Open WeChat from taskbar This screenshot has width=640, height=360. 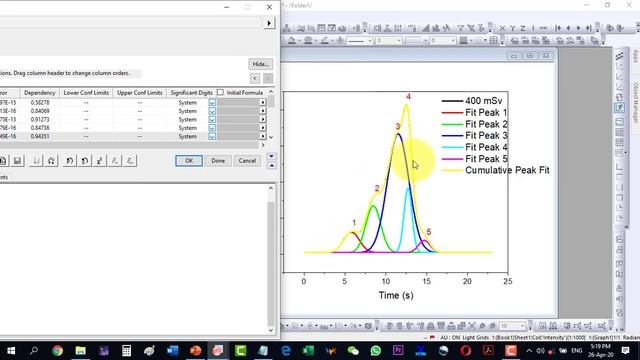click(x=353, y=351)
